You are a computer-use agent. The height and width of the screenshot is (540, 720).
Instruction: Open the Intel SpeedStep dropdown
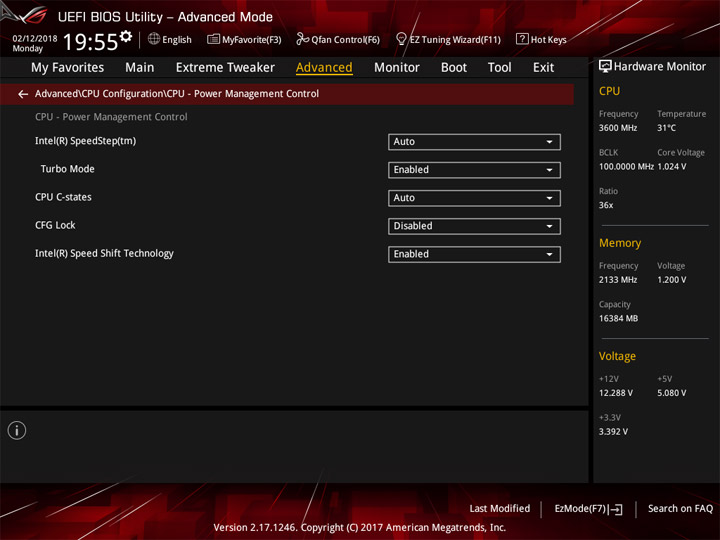pyautogui.click(x=474, y=142)
